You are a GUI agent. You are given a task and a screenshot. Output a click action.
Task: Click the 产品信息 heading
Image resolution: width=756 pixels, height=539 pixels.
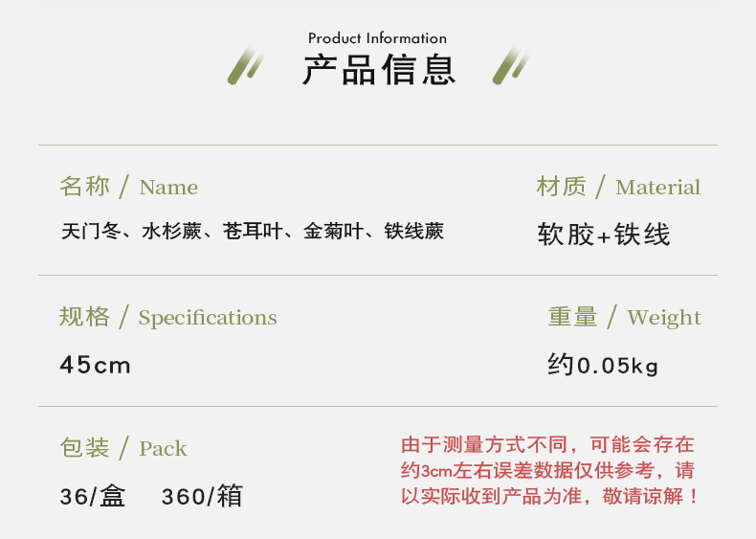click(x=378, y=71)
